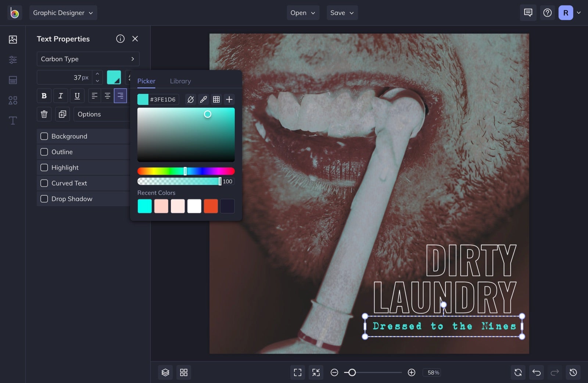Switch to the Library tab
The height and width of the screenshot is (383, 588).
coord(180,81)
